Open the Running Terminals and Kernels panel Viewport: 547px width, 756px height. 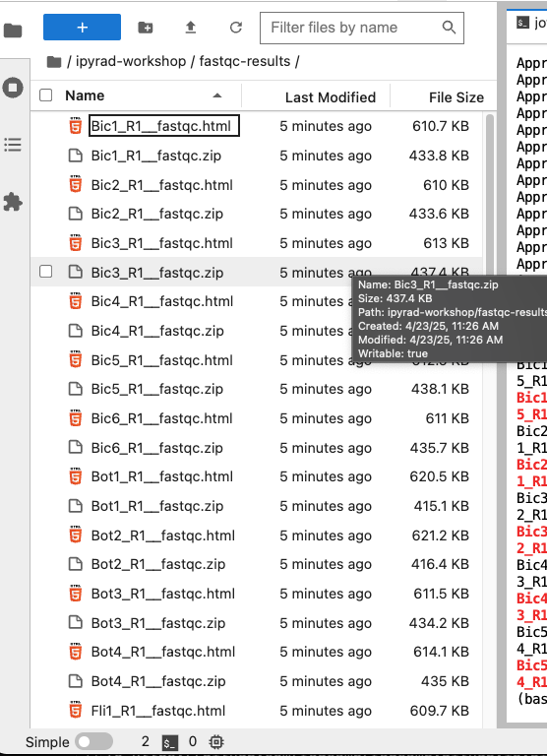(13, 88)
